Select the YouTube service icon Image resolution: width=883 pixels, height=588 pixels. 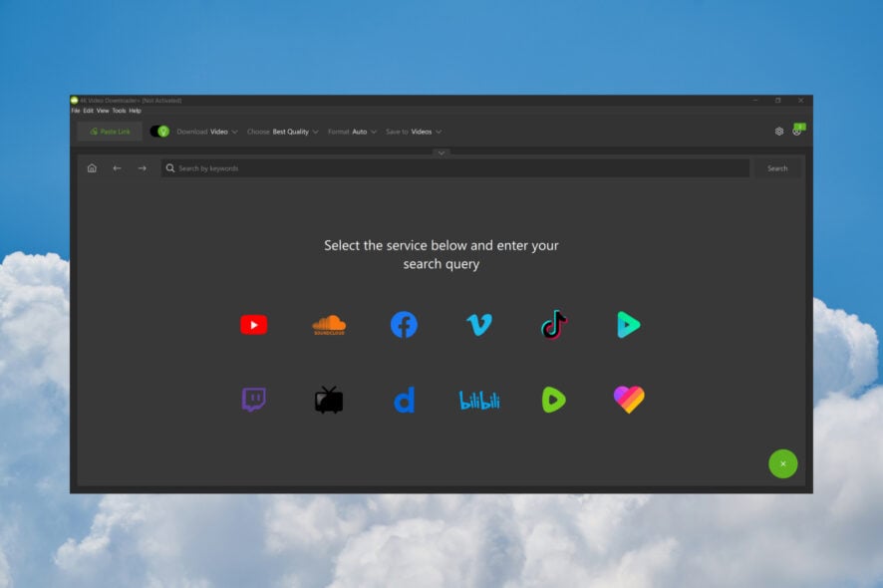253,325
